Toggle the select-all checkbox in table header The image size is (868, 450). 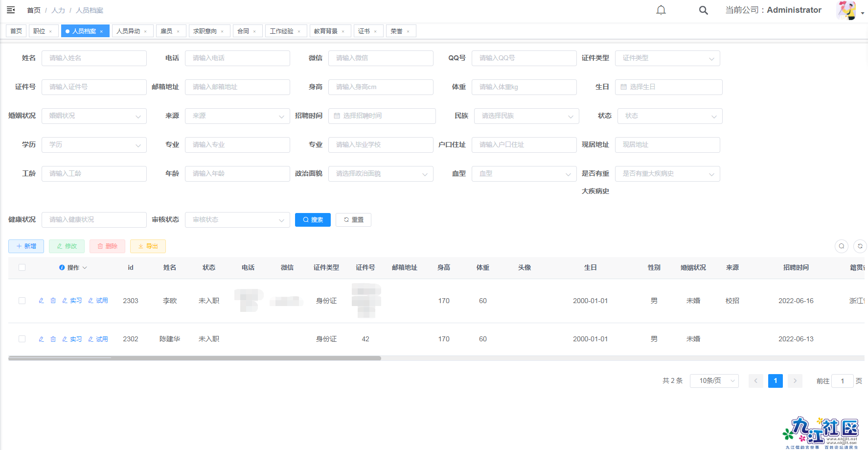[x=22, y=267]
